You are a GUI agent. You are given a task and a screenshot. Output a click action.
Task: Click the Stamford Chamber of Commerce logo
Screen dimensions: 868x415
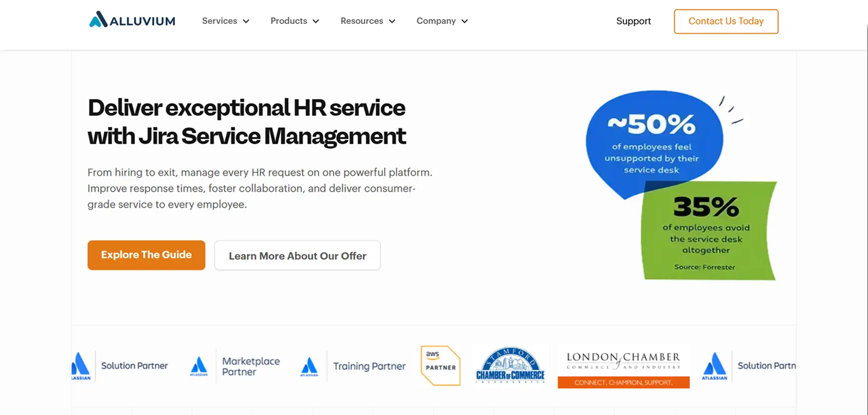click(510, 365)
